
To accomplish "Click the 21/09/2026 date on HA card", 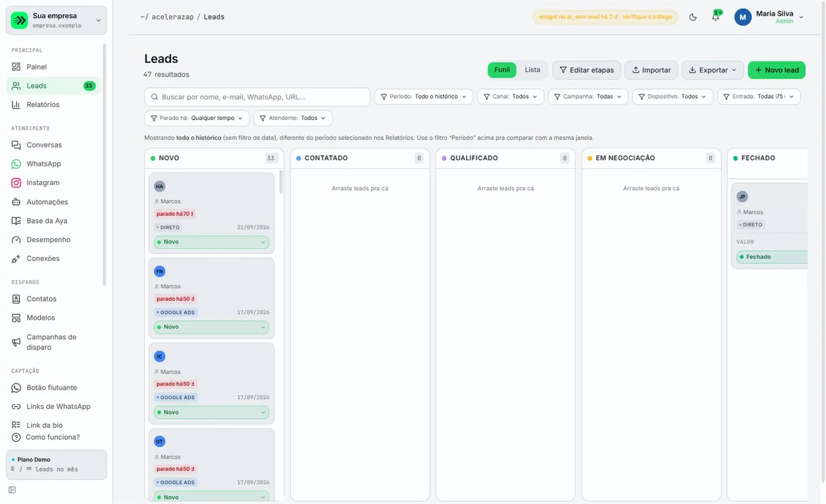I will [253, 227].
